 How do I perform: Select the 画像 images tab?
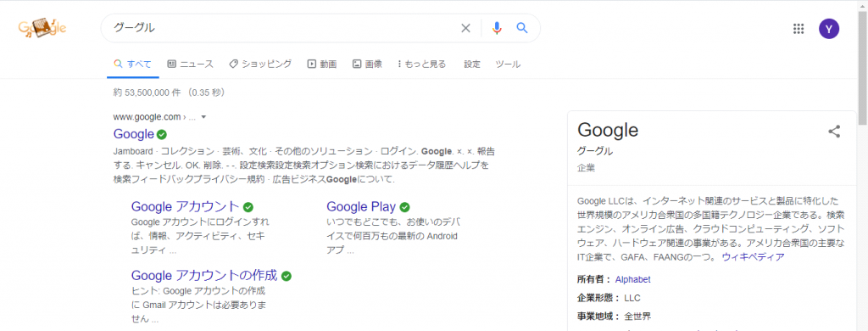(x=367, y=64)
